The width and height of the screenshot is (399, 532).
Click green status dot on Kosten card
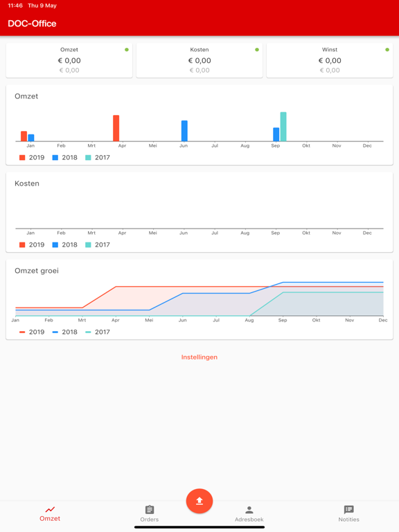[x=257, y=50]
